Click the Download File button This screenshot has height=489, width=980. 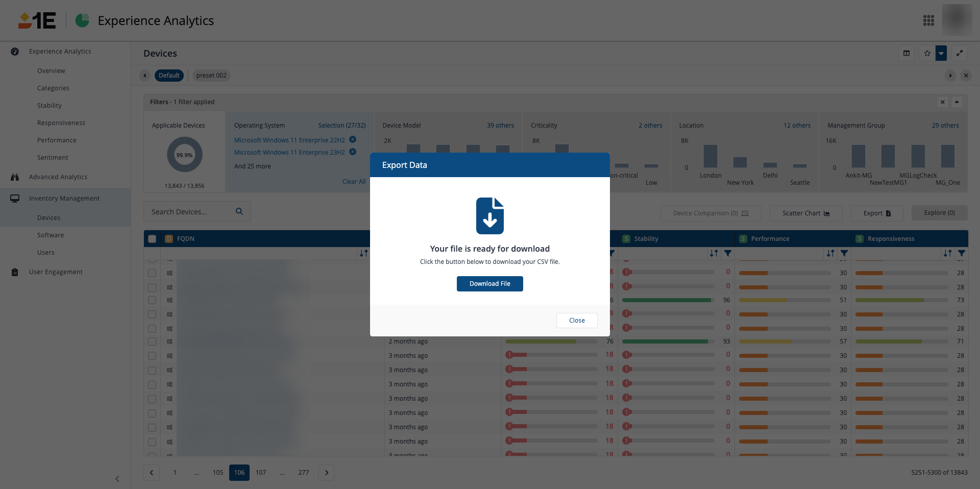click(x=489, y=284)
